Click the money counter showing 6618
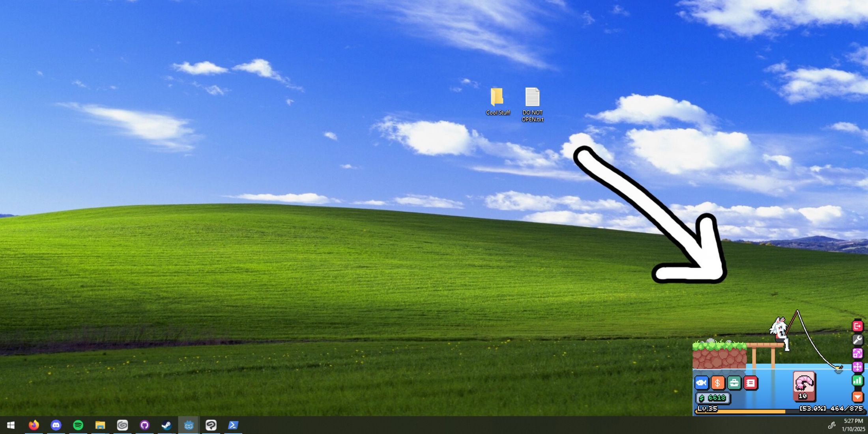This screenshot has width=868, height=434. (713, 398)
